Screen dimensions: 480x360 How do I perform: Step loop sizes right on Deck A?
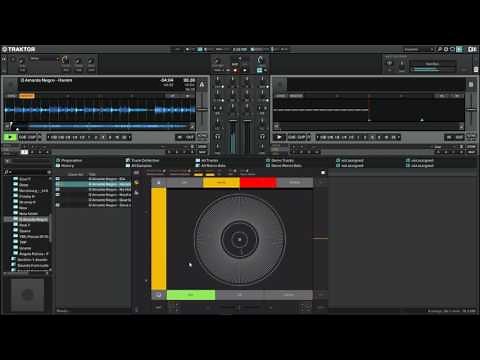pos(130,137)
